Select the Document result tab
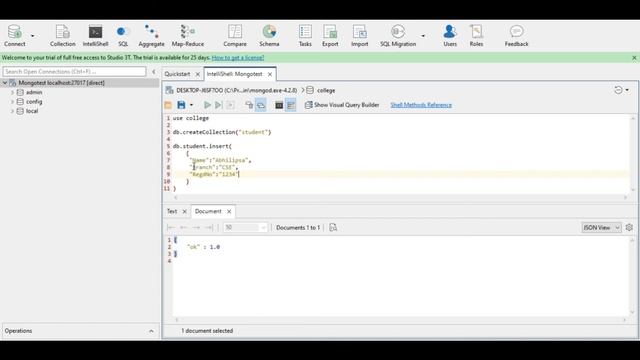This screenshot has width=640, height=360. coord(208,211)
